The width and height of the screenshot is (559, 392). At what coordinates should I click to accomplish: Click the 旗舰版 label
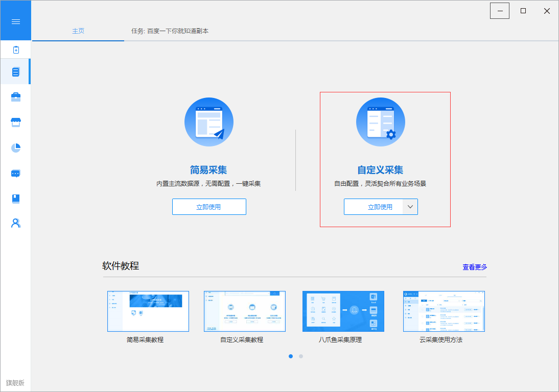tap(15, 383)
